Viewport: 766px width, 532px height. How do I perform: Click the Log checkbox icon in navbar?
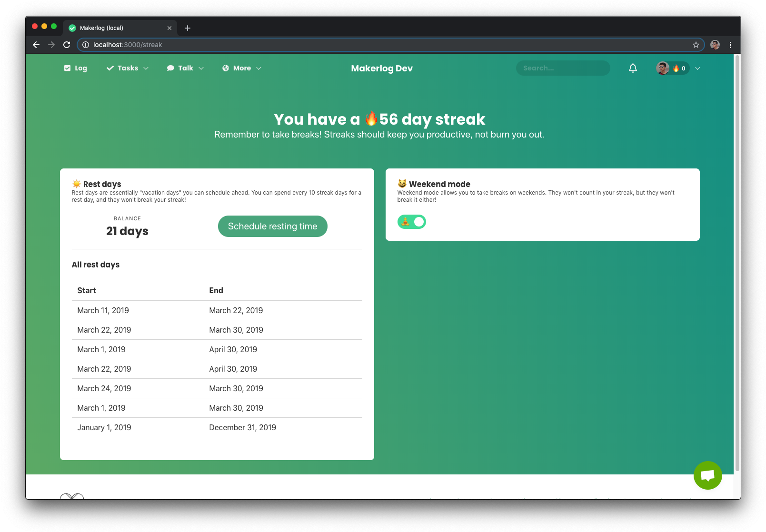coord(67,68)
